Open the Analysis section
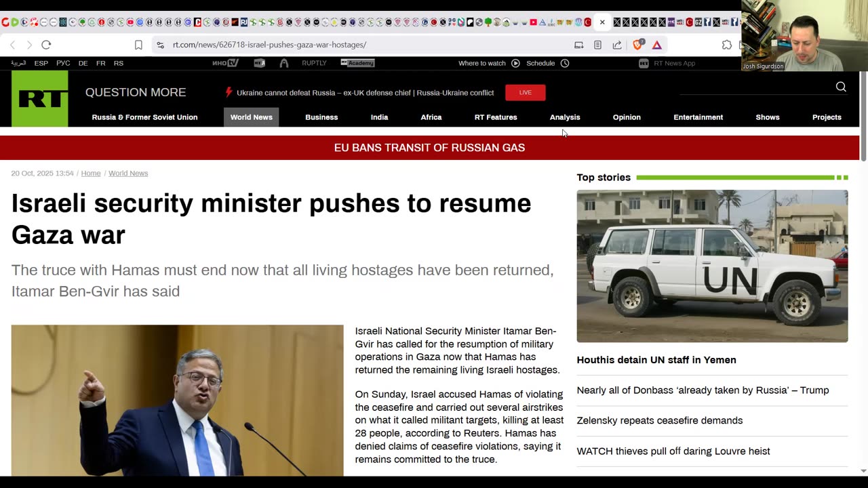 [565, 117]
